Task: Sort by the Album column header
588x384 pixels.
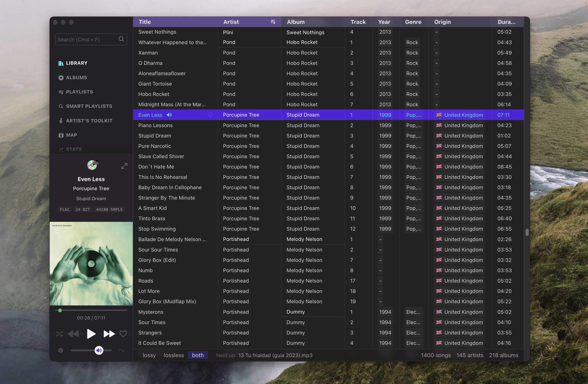Action: coord(296,22)
